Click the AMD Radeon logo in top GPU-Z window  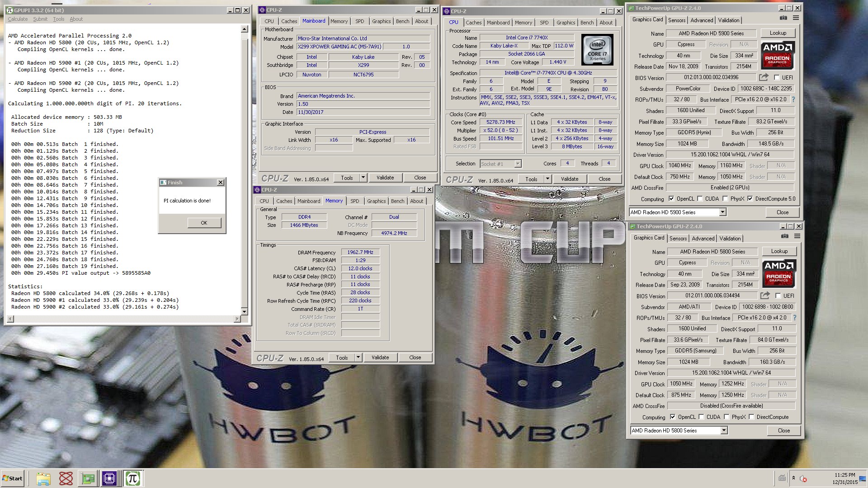[x=777, y=55]
